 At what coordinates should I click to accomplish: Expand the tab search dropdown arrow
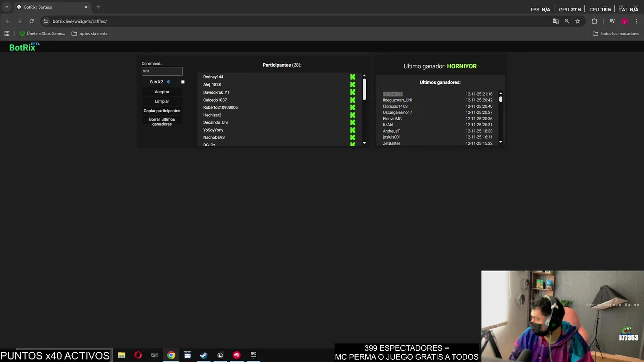[x=7, y=7]
